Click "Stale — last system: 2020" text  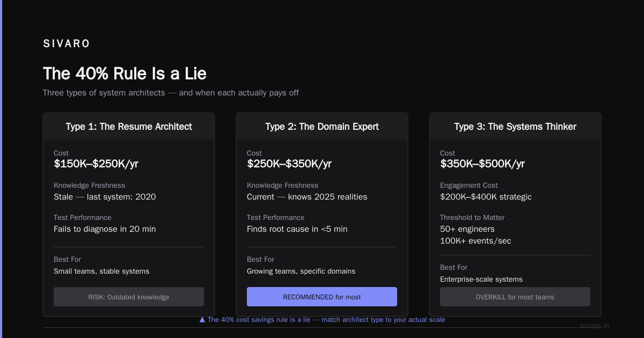click(105, 197)
